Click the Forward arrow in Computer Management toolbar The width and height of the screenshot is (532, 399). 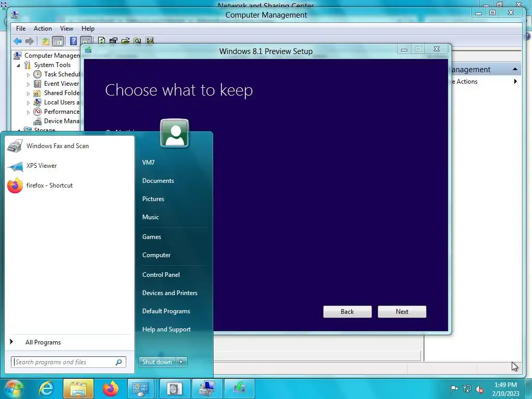(x=30, y=42)
